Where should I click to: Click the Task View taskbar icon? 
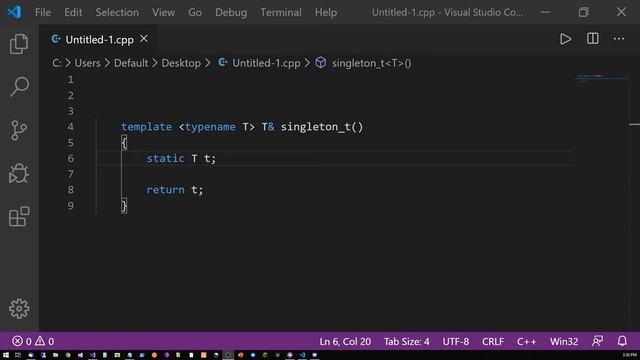pyautogui.click(x=18, y=355)
